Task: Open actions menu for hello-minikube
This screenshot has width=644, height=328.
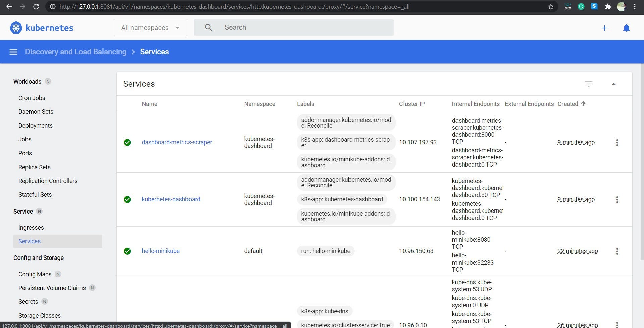Action: coord(617,251)
